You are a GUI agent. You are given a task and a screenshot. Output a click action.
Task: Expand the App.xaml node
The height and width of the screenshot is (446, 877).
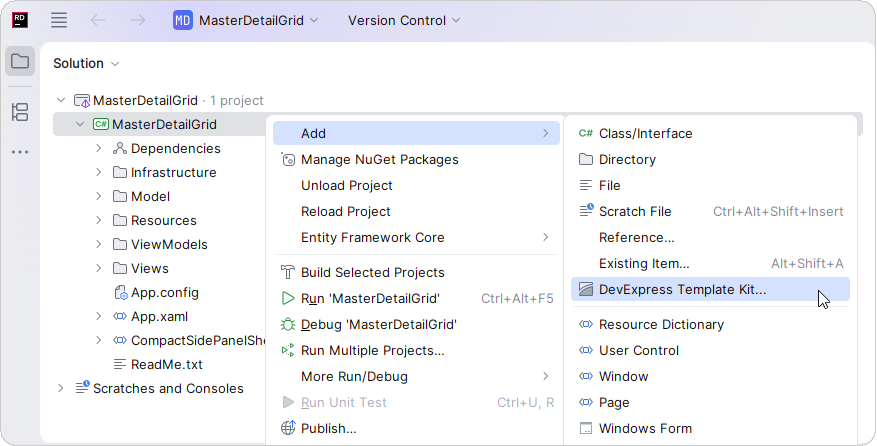coord(98,317)
